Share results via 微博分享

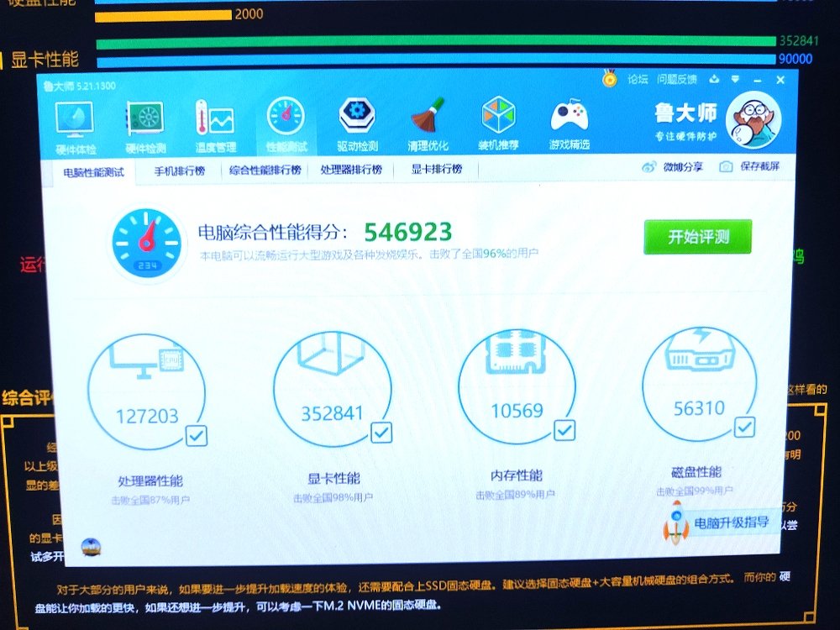[673, 167]
